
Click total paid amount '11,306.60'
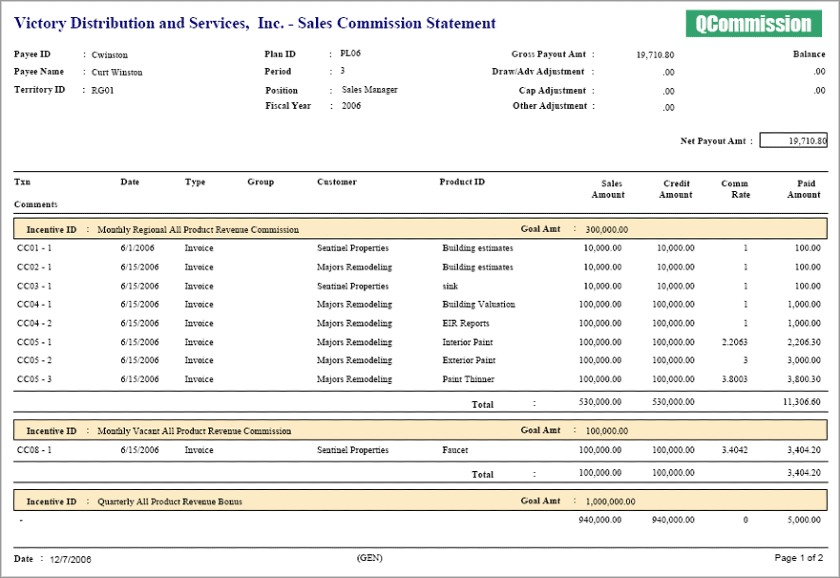(801, 402)
